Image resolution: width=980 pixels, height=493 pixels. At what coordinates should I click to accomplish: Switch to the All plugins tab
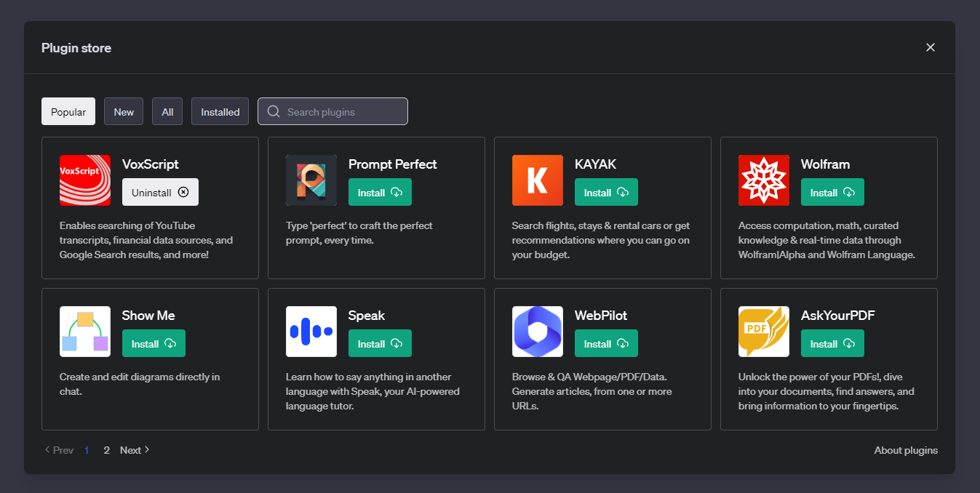(167, 111)
